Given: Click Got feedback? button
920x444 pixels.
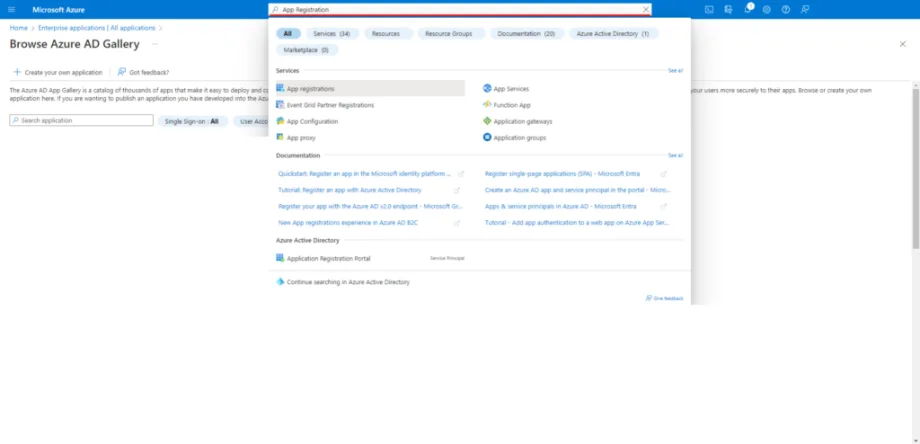Looking at the screenshot, I should coord(143,72).
